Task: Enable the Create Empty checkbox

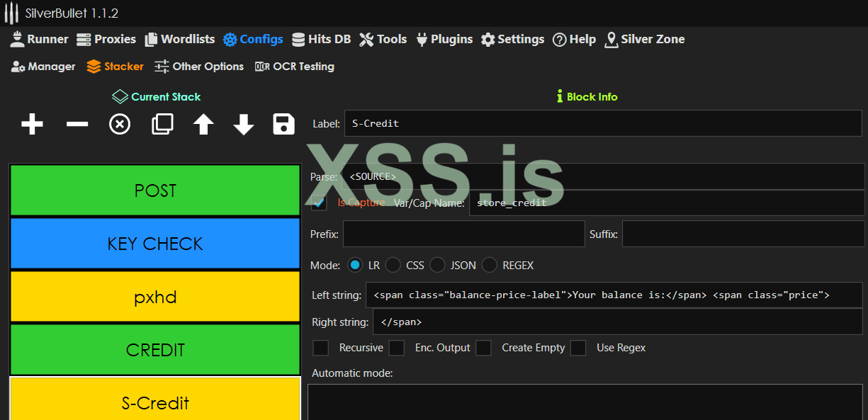Action: 483,348
